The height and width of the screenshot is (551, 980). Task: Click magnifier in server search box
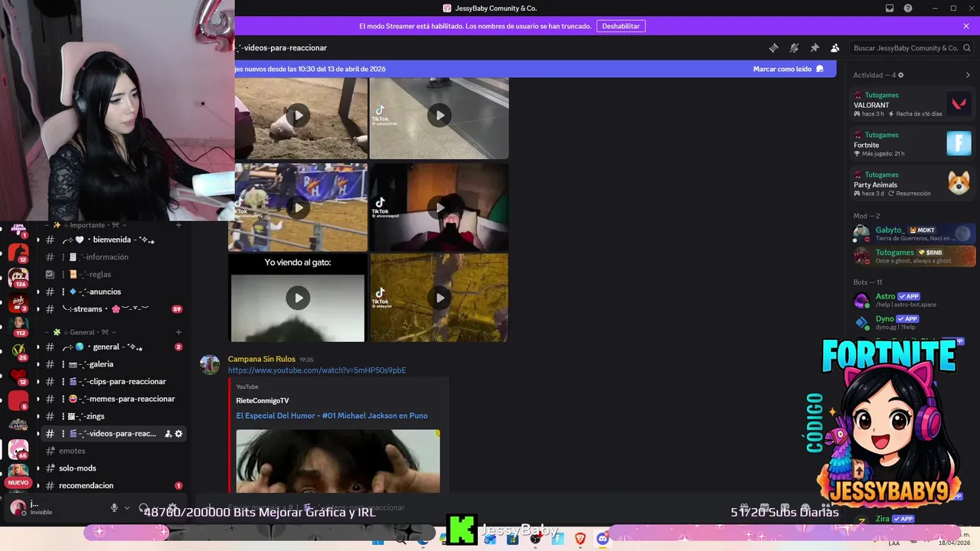tap(966, 47)
